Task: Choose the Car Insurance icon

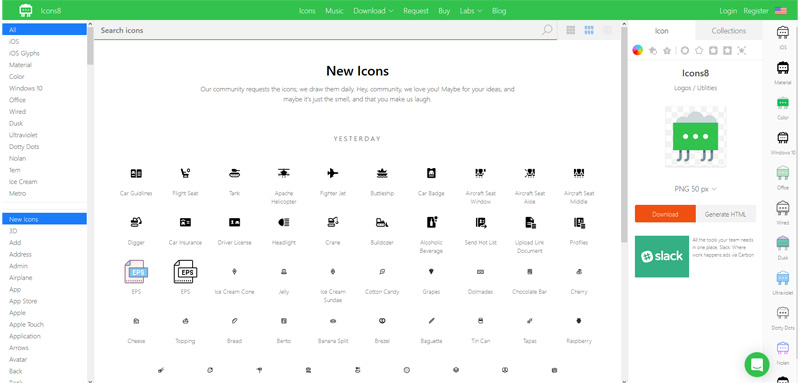Action: [x=185, y=222]
